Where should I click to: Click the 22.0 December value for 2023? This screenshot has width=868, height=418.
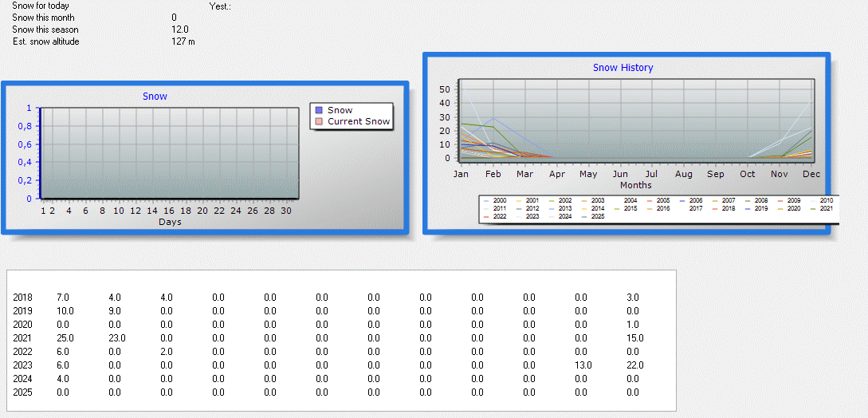click(635, 365)
